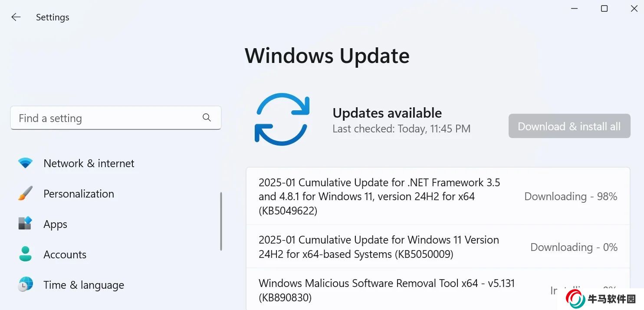This screenshot has width=644, height=310.
Task: Open Network & internet settings
Action: coord(89,163)
